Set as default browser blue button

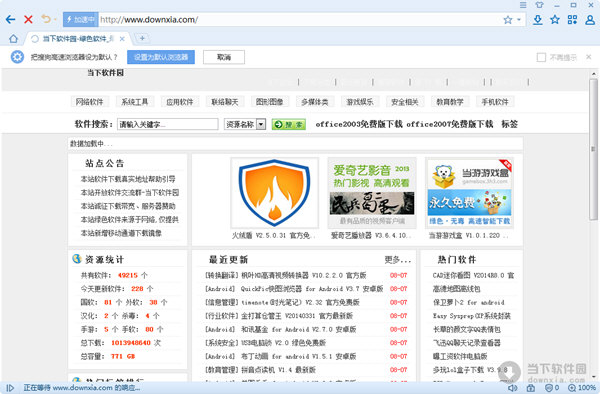click(161, 57)
